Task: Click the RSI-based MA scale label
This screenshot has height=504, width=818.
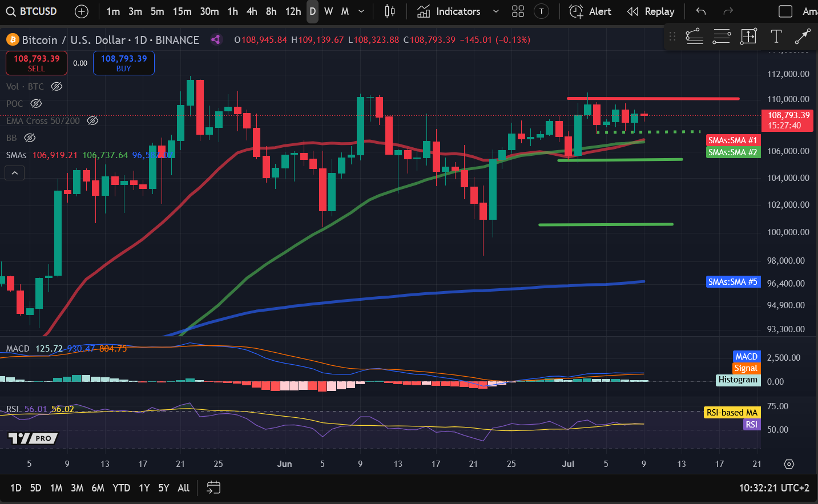Action: tap(732, 413)
